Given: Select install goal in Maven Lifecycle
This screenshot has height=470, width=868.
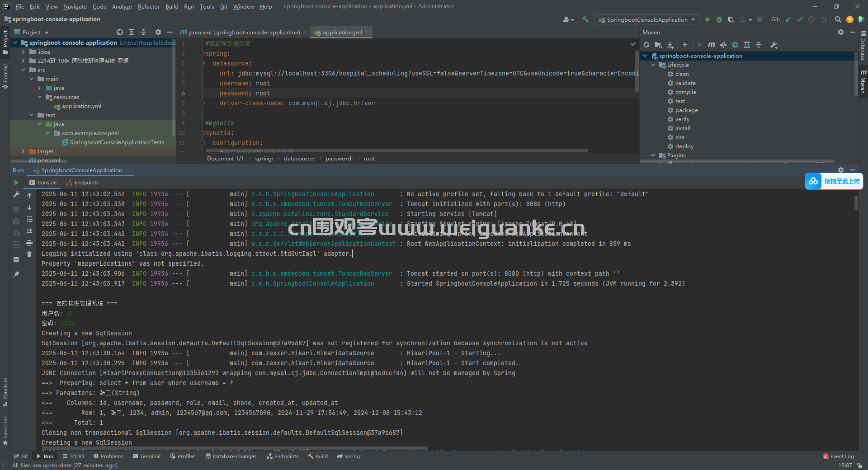Looking at the screenshot, I should click(682, 128).
